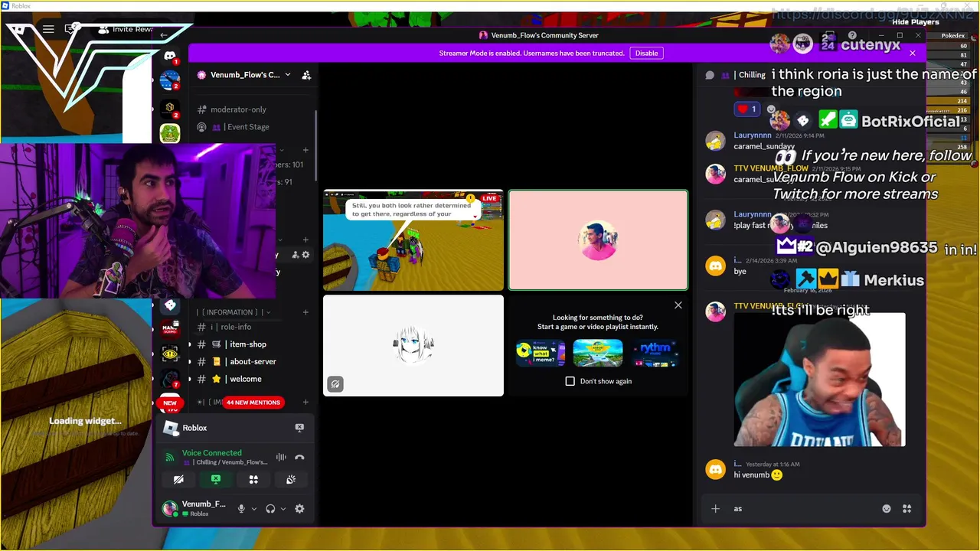This screenshot has width=980, height=551.
Task: Add channel to the INFORMATION category
Action: pyautogui.click(x=305, y=312)
